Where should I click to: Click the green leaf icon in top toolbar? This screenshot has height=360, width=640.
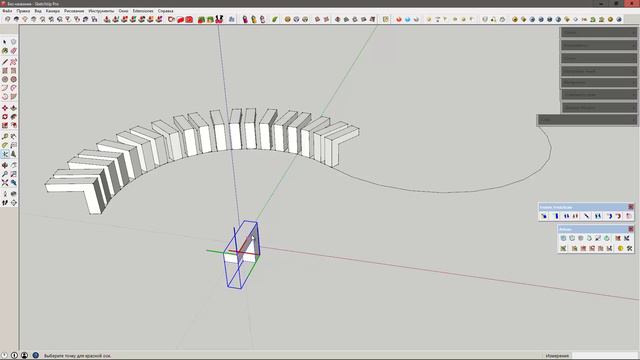pos(275,19)
